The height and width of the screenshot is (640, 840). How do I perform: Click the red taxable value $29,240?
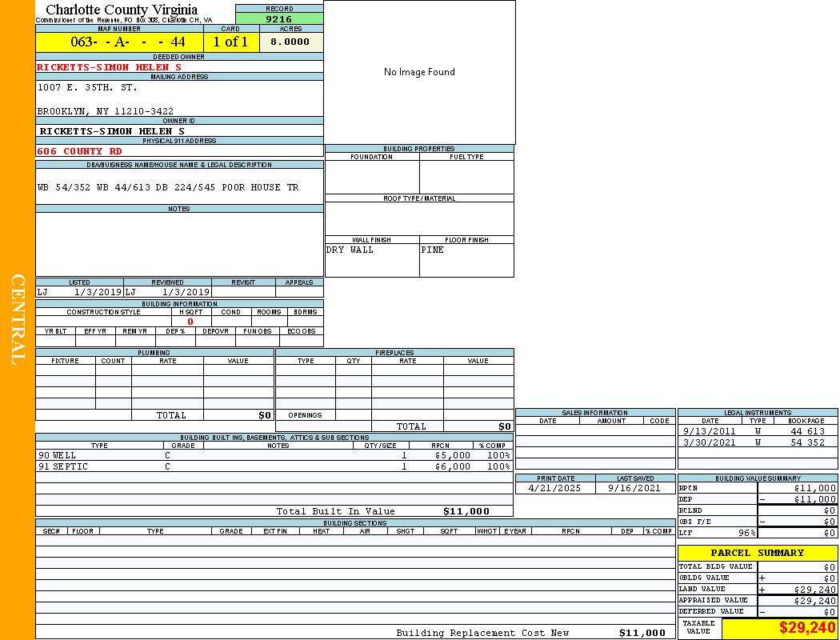pyautogui.click(x=807, y=628)
